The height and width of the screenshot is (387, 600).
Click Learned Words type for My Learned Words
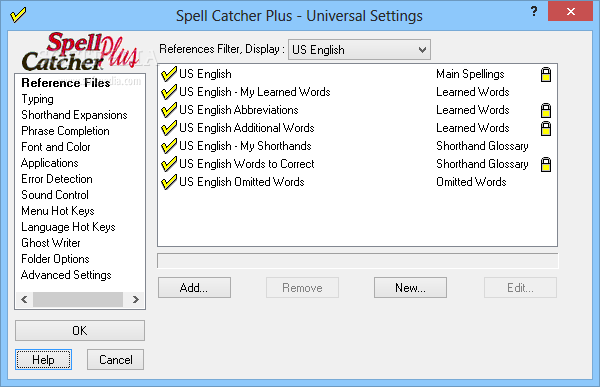(473, 92)
